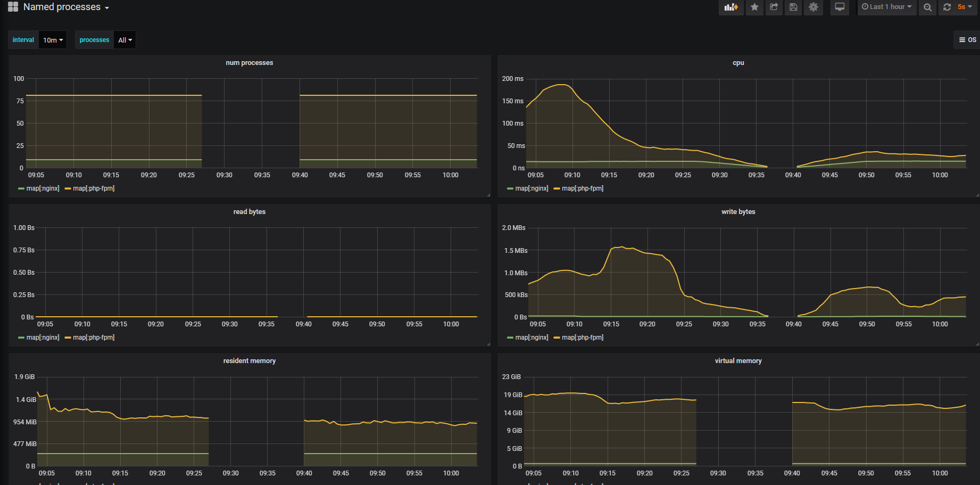Click the Grafana apps grid icon
980x485 pixels.
pos(12,7)
